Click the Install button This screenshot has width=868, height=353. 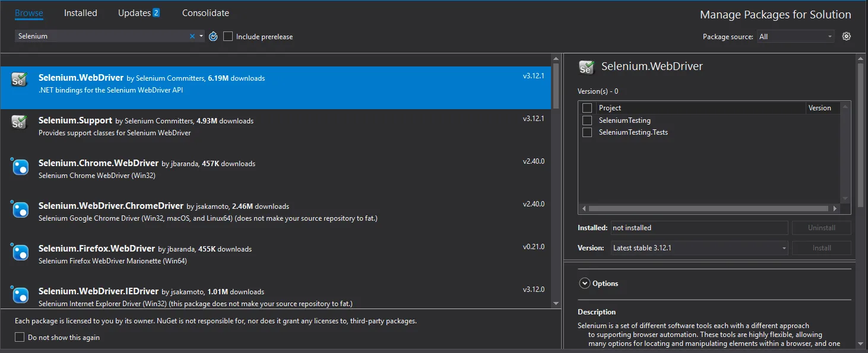coord(821,248)
